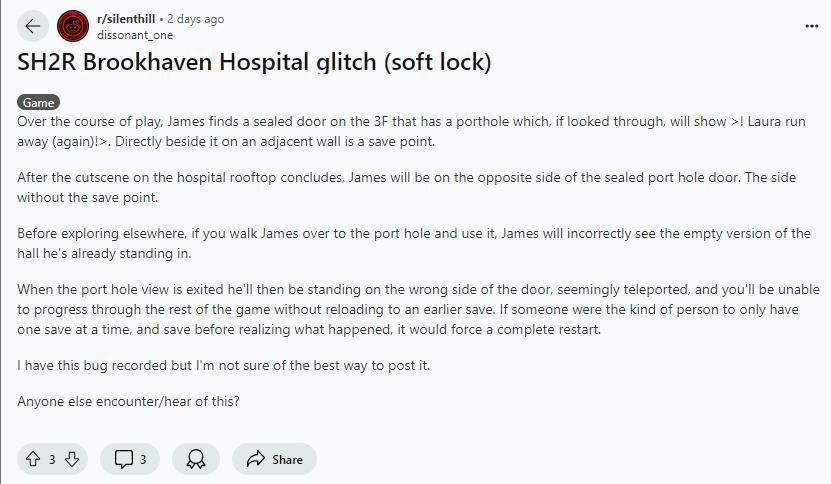The image size is (831, 484).
Task: Click the paragraph starting "When the port hole view"
Action: (x=400, y=309)
